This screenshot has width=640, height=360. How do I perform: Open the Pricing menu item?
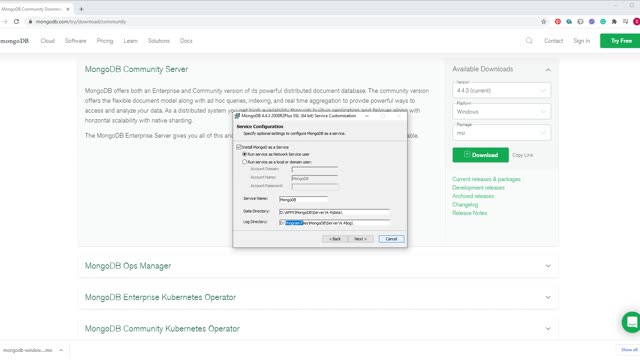click(x=105, y=41)
